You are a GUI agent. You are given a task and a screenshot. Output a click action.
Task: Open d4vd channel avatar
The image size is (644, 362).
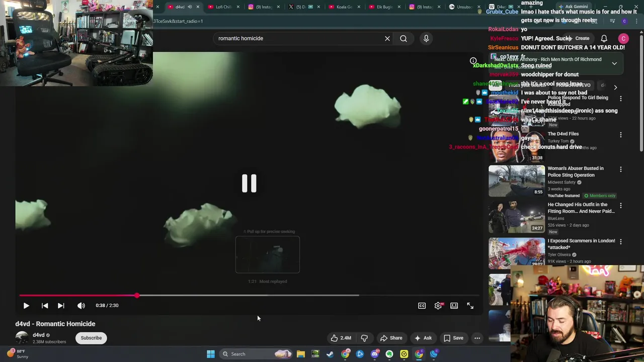pos(22,338)
